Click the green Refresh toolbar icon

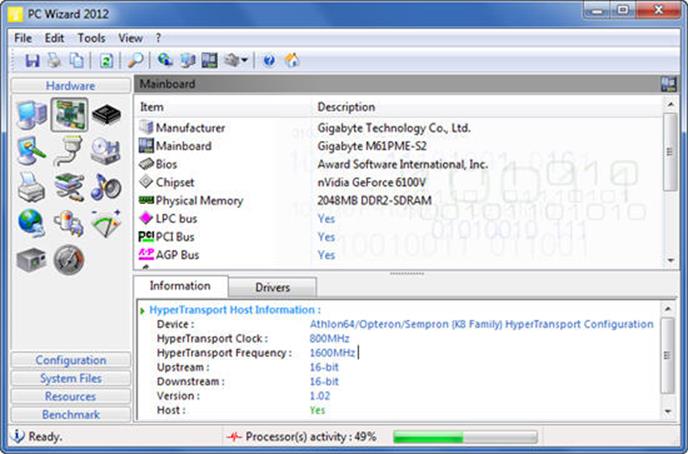pos(106,61)
